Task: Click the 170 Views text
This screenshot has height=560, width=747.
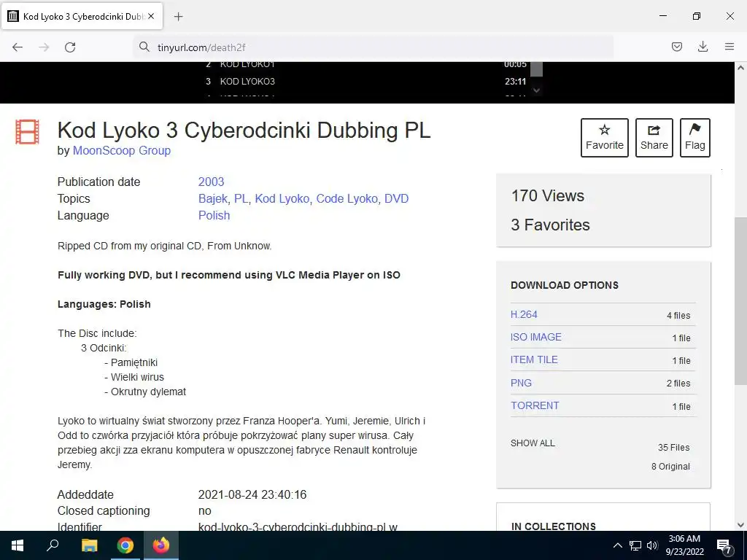Action: click(x=547, y=195)
